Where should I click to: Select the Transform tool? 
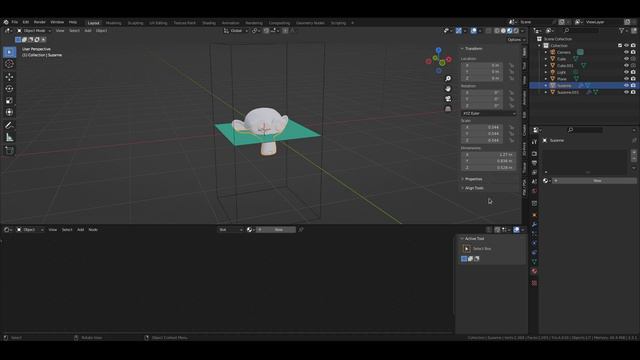[x=9, y=112]
